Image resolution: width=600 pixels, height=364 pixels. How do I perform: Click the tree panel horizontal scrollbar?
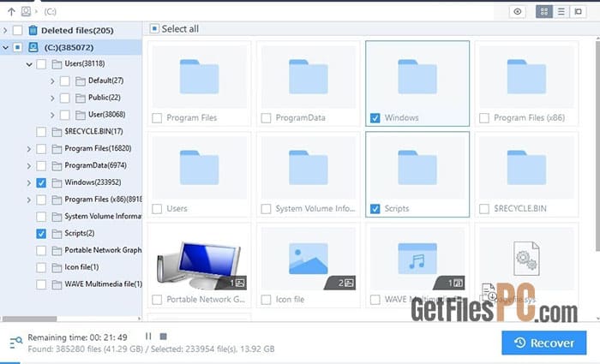30,319
